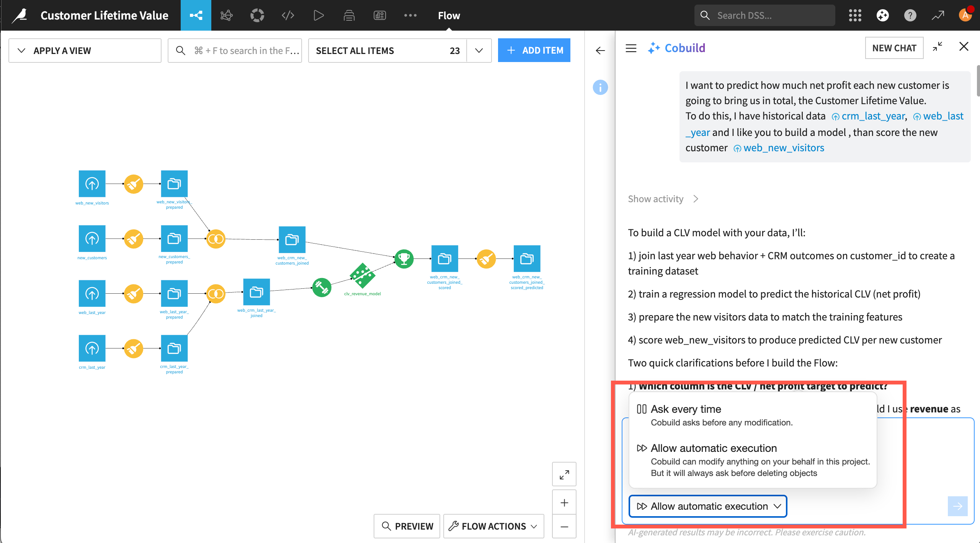Screen dimensions: 980x543
Task: Select the green training recipe dumbbell node
Action: (x=322, y=288)
